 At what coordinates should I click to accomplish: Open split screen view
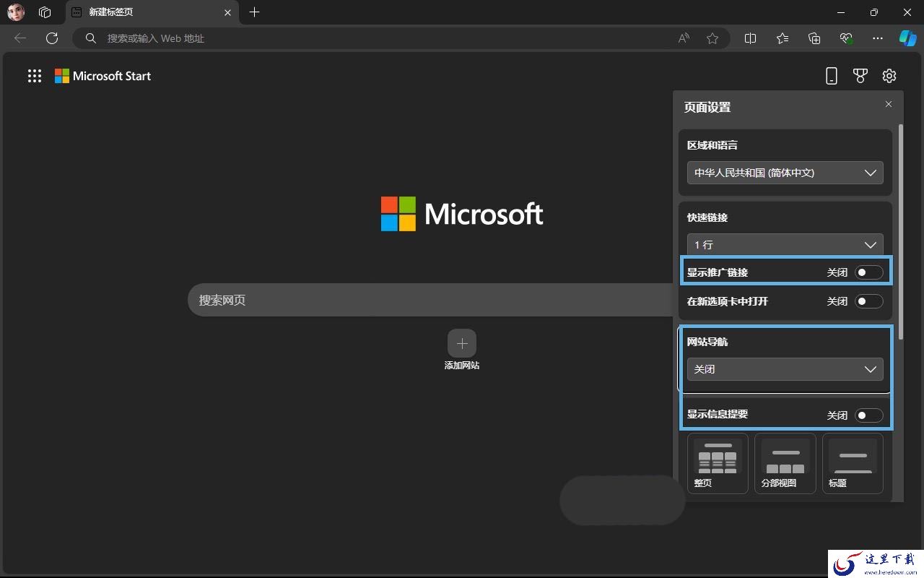tap(750, 38)
